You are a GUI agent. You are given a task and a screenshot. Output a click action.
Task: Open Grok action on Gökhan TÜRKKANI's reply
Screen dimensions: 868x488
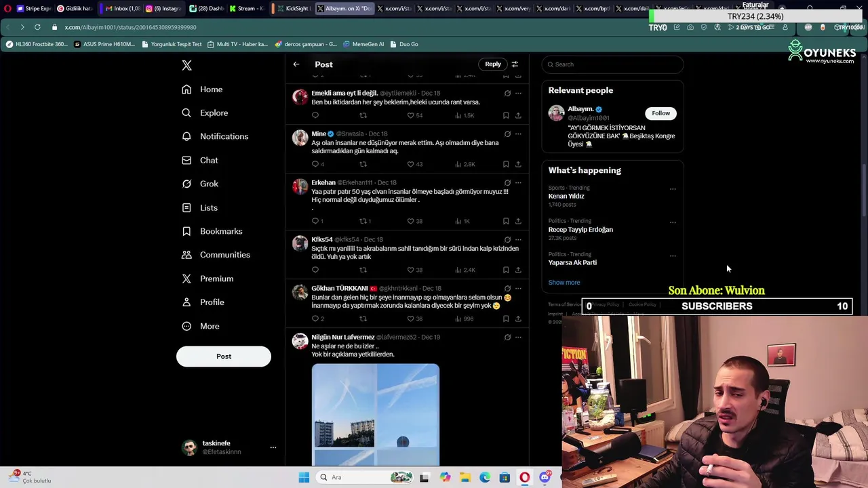[507, 288]
